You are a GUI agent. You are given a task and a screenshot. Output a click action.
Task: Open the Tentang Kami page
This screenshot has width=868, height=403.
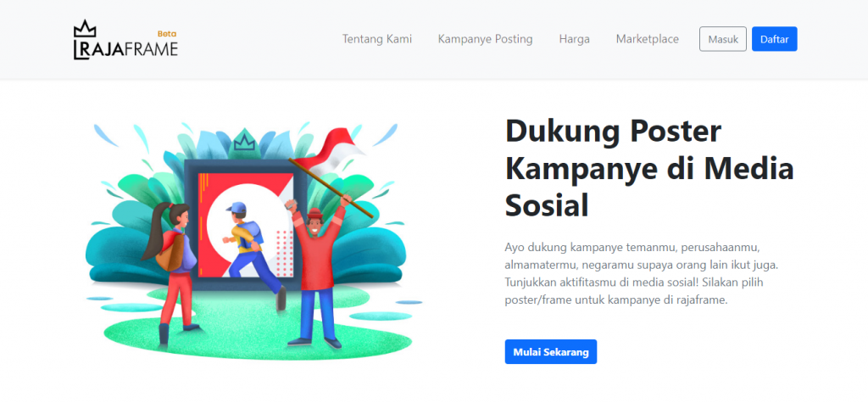(x=377, y=39)
